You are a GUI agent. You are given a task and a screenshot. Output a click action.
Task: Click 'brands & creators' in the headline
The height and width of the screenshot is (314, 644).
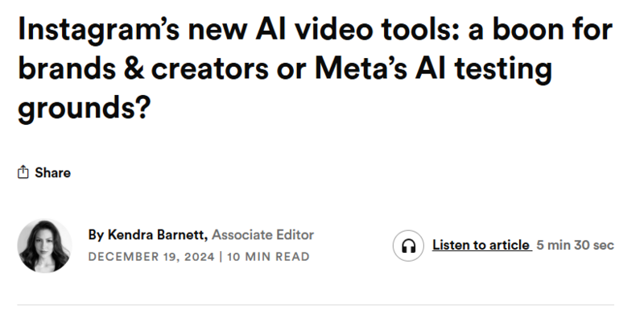point(143,68)
